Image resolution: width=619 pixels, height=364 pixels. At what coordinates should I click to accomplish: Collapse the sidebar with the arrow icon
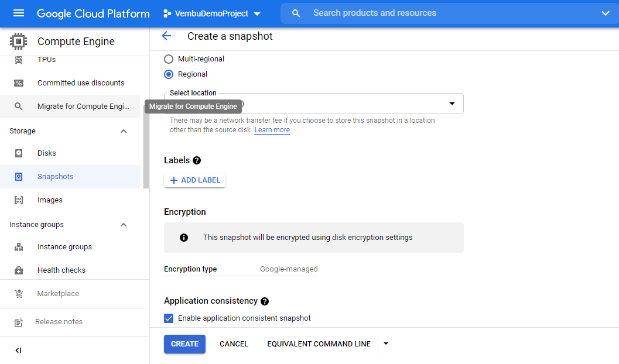tap(18, 350)
